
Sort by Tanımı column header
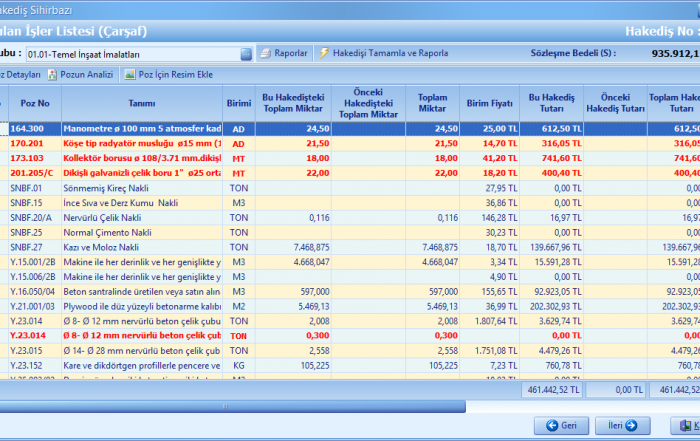coord(140,103)
